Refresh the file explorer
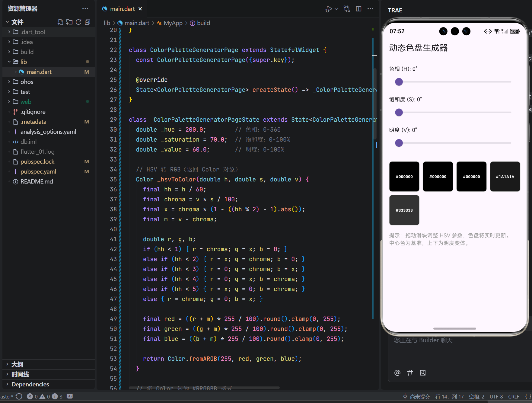This screenshot has width=532, height=403. coord(78,22)
